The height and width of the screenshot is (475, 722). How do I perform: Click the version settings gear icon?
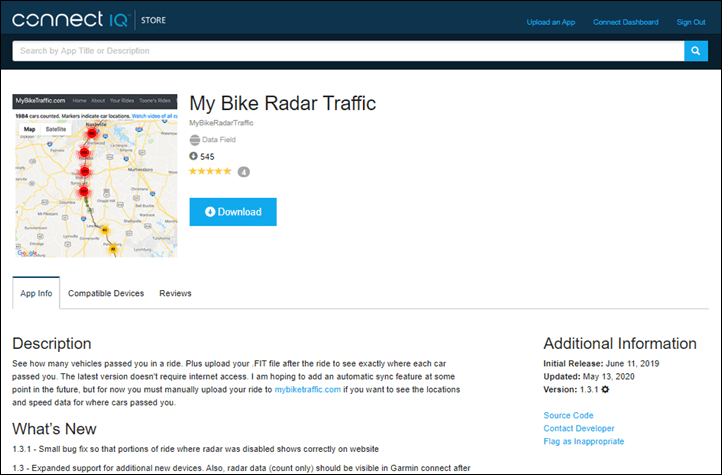coord(606,389)
